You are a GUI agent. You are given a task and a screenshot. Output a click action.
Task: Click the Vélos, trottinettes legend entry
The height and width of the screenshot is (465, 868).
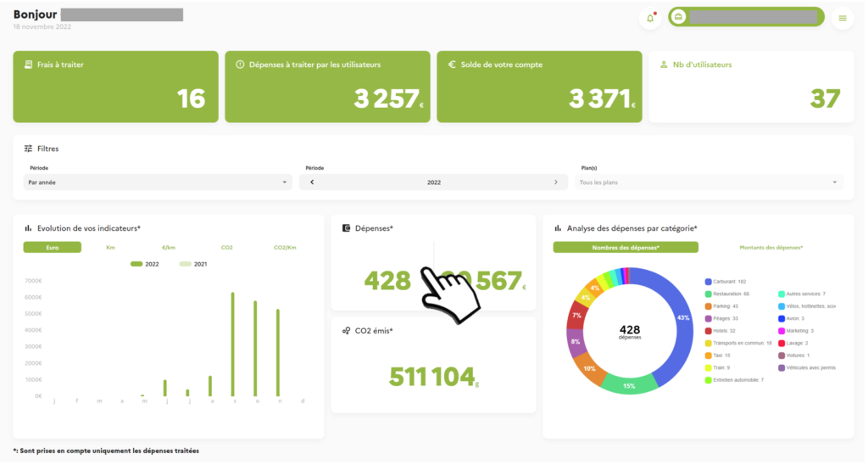coord(807,306)
